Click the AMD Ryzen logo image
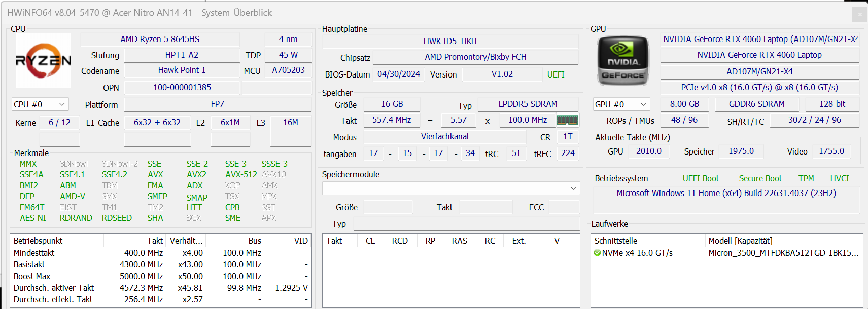This screenshot has height=309, width=868. click(x=44, y=61)
